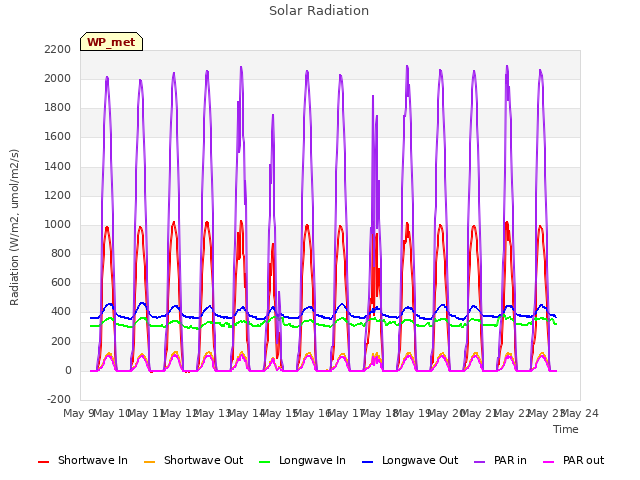Click the 1800 y-axis tick label
The height and width of the screenshot is (480, 640).
point(58,108)
